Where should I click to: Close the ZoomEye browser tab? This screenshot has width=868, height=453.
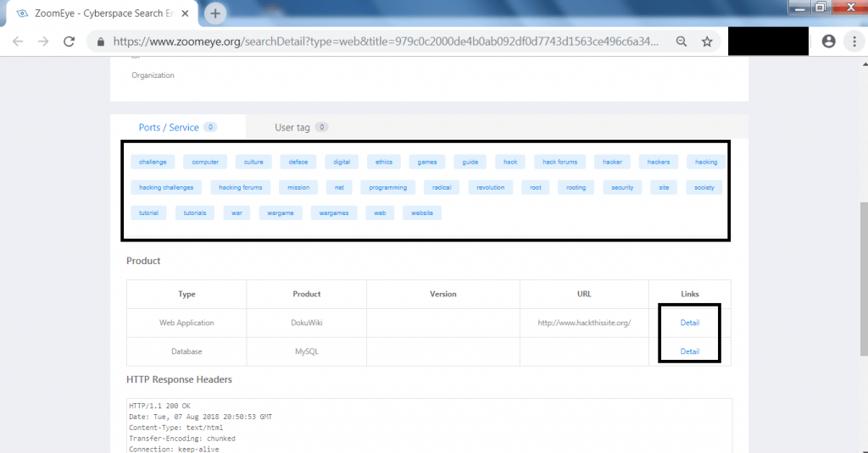click(x=186, y=14)
